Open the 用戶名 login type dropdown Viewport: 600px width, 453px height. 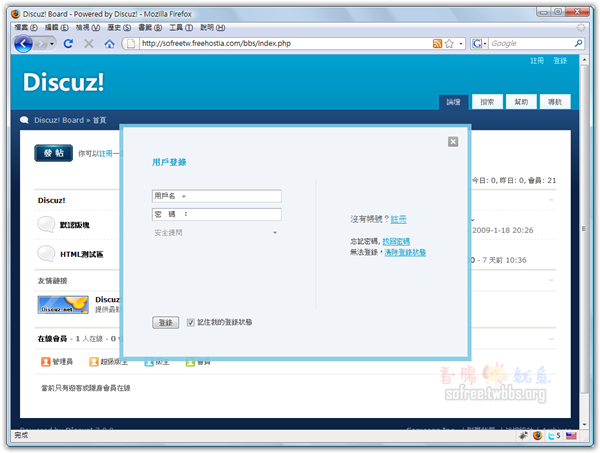tap(184, 196)
